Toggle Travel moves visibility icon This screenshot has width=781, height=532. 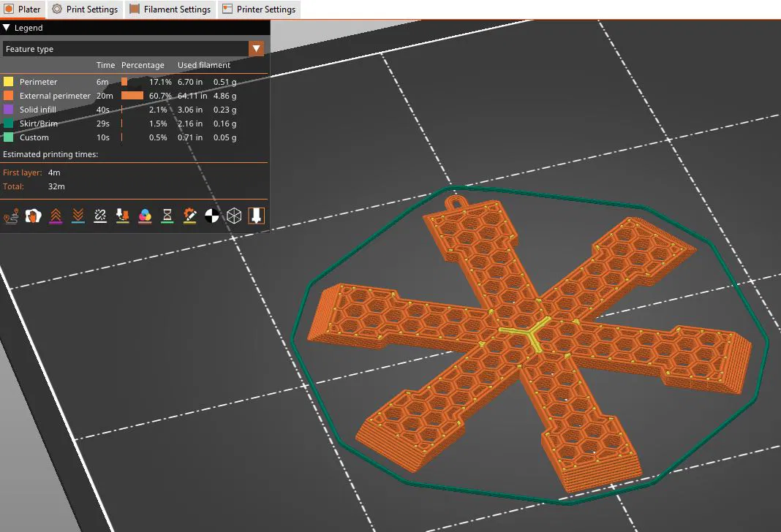[x=11, y=216]
